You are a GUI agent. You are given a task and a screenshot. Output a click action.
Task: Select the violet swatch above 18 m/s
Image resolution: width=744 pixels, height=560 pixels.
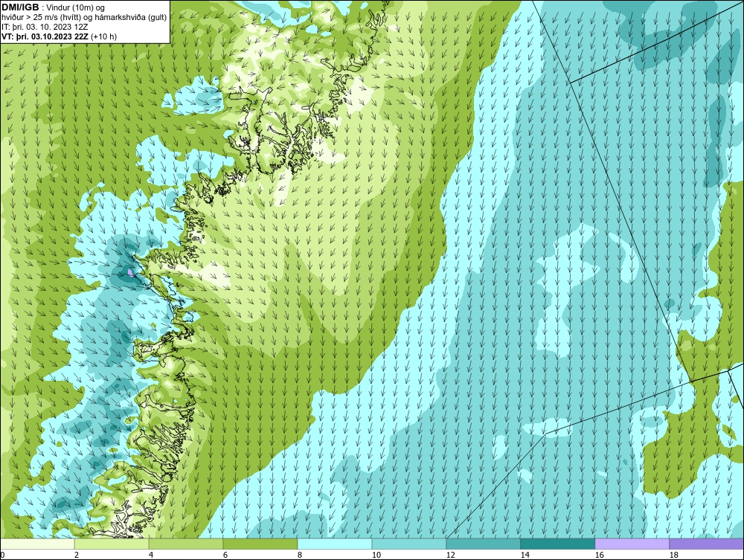[706, 544]
